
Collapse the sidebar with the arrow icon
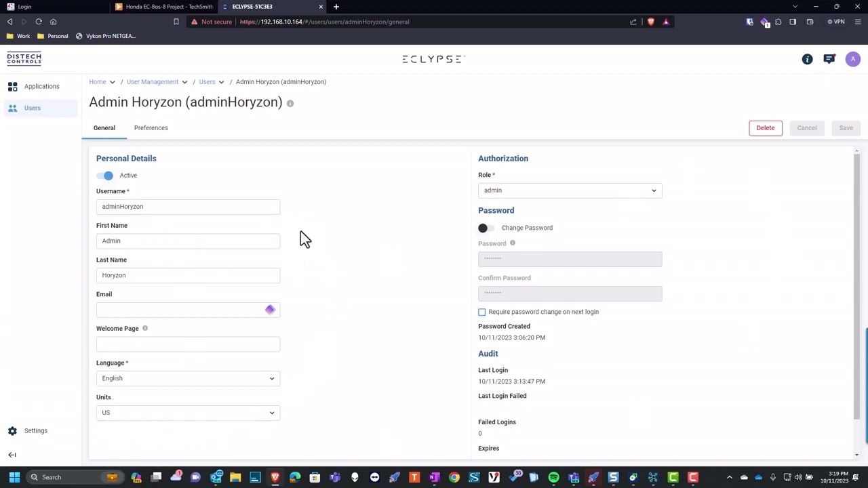pyautogui.click(x=12, y=455)
